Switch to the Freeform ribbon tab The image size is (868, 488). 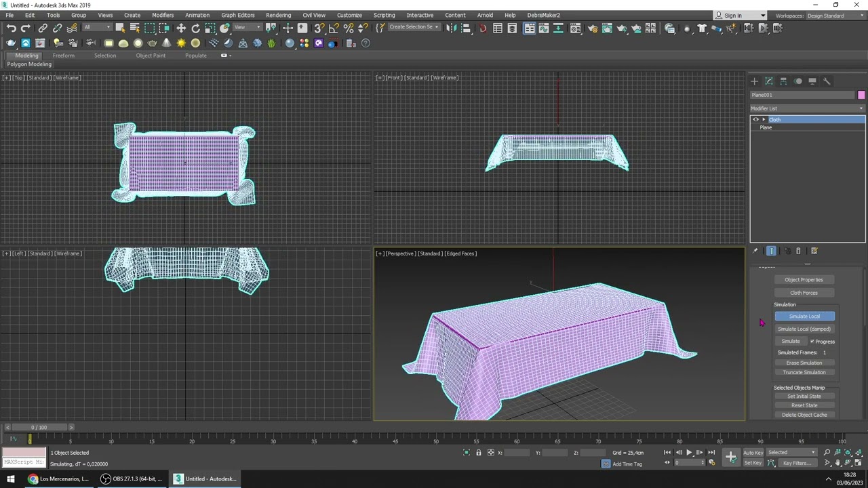click(63, 56)
